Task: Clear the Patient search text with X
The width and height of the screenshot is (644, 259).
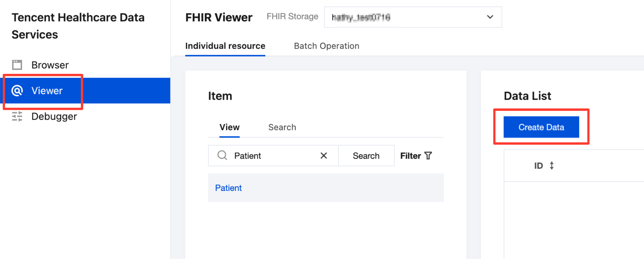Action: [324, 156]
